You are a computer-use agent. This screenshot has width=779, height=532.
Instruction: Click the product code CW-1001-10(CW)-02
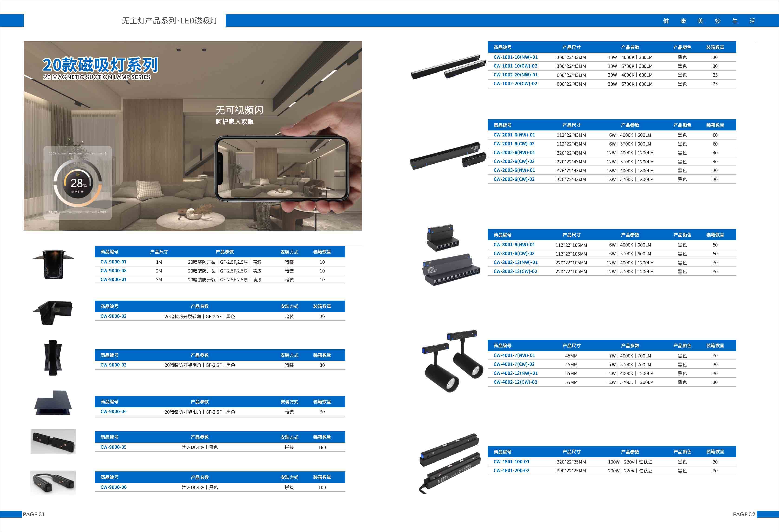click(x=515, y=66)
